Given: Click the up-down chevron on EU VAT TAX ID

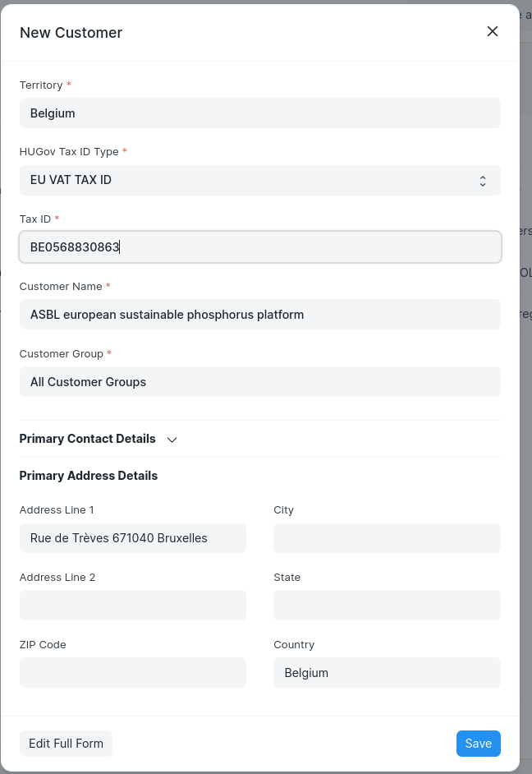Looking at the screenshot, I should click(x=483, y=180).
